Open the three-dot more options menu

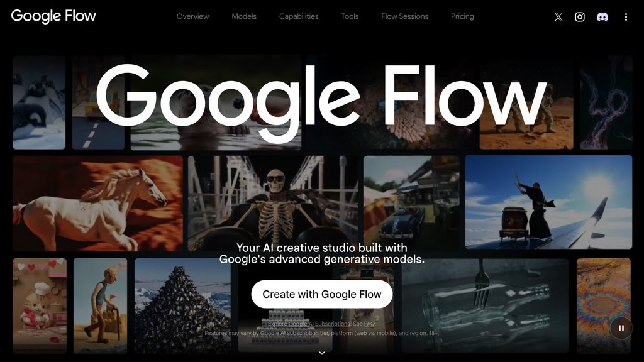[626, 17]
